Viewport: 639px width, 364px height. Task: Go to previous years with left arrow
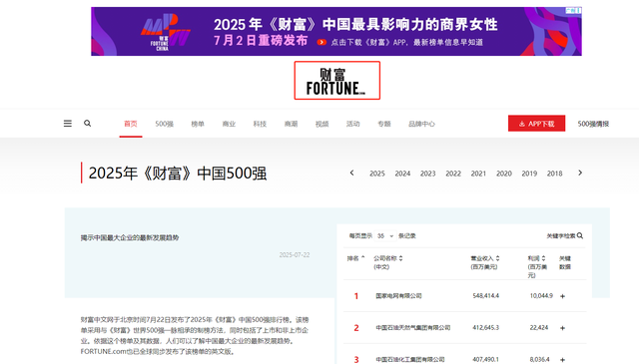click(351, 174)
